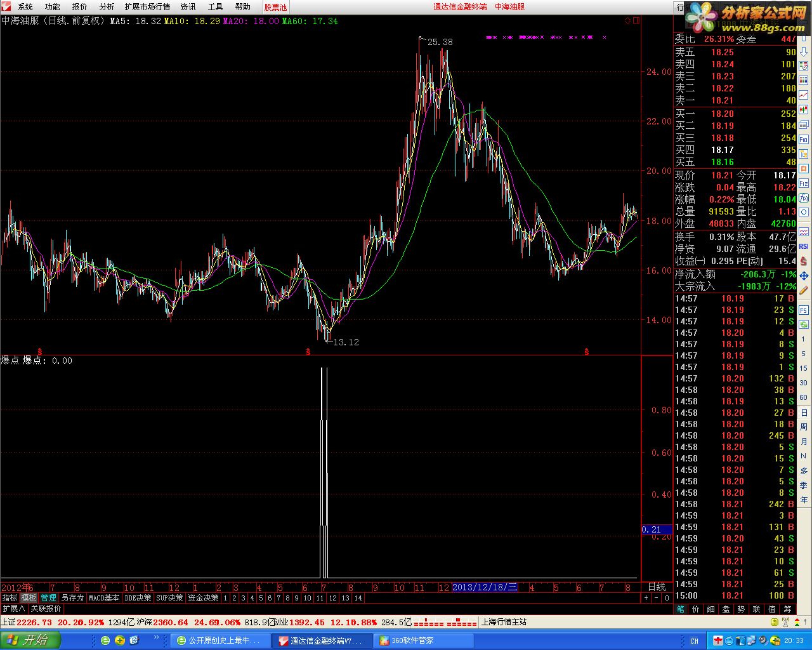Select the 资金决策 template tab
Image resolution: width=812 pixels, height=650 pixels.
[x=203, y=598]
